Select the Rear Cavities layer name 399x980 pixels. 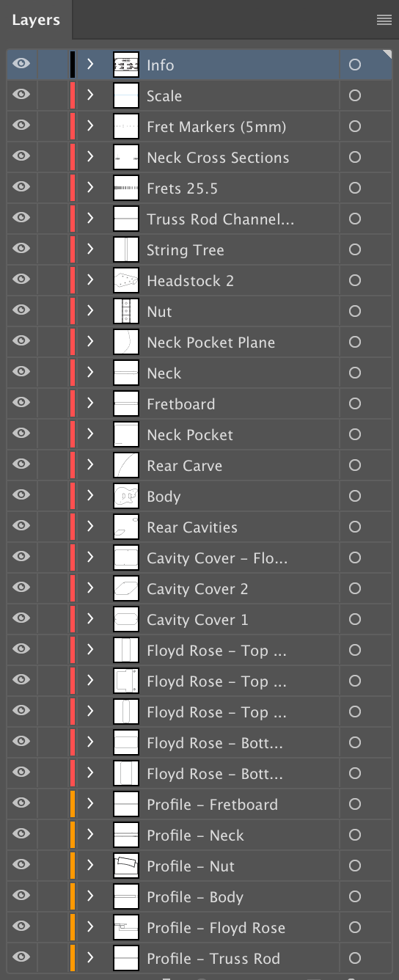point(192,527)
